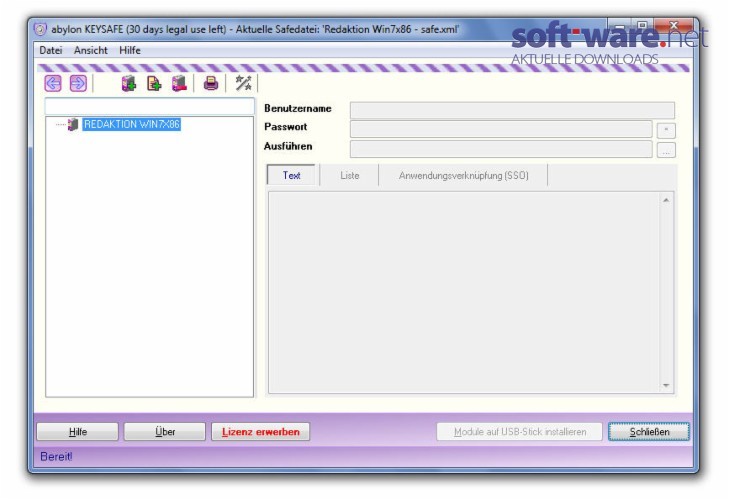Click inside the large text notes area
Image resolution: width=729 pixels, height=500 pixels.
click(x=464, y=293)
